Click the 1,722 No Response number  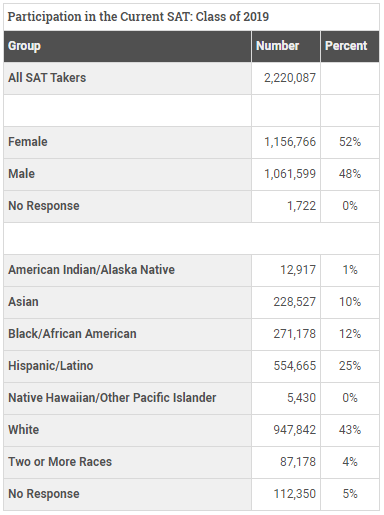tap(301, 206)
